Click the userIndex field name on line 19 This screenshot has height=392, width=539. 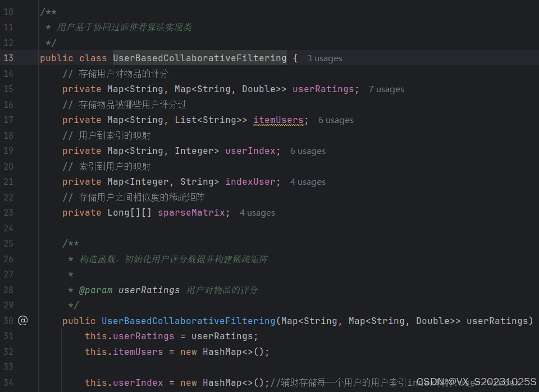(x=250, y=151)
